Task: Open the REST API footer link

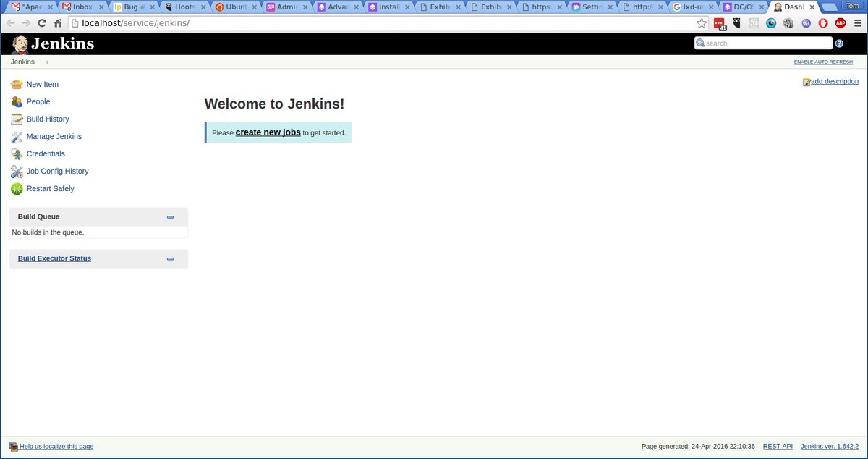Action: [x=778, y=447]
